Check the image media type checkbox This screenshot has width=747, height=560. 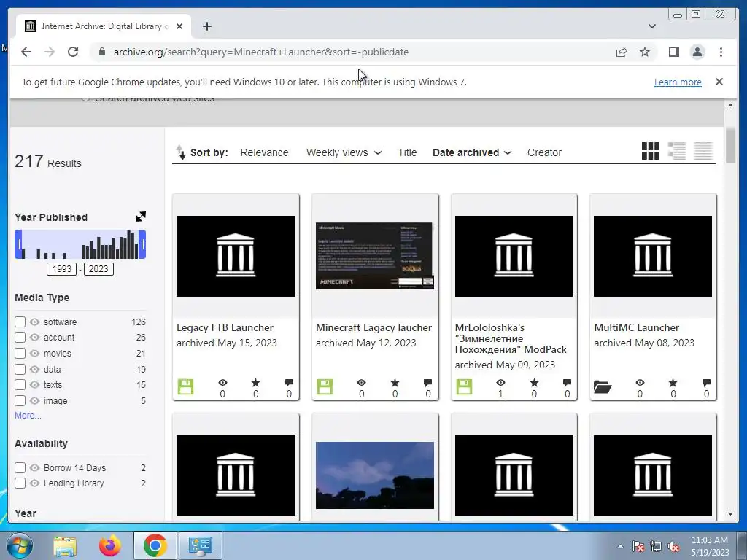(x=20, y=400)
